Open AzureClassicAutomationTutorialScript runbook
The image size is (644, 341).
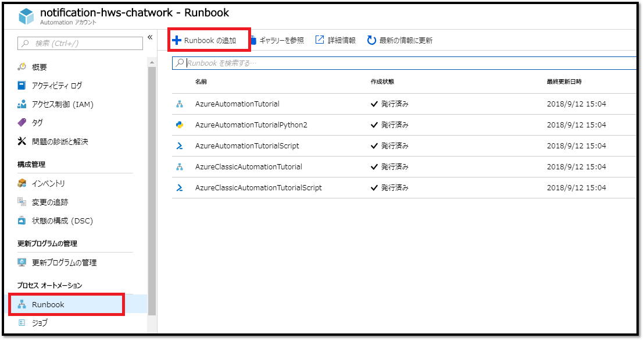pos(259,187)
